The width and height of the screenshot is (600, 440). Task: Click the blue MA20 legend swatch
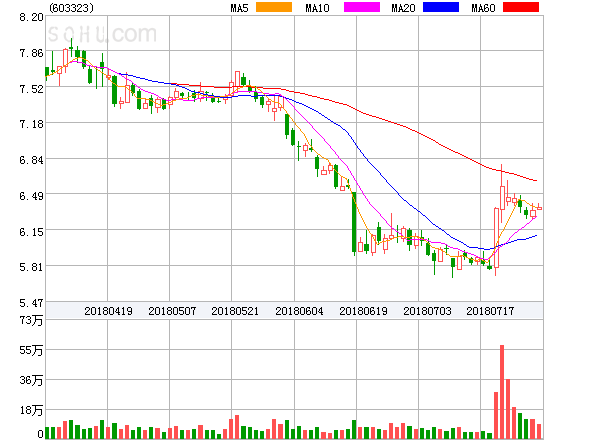click(441, 7)
